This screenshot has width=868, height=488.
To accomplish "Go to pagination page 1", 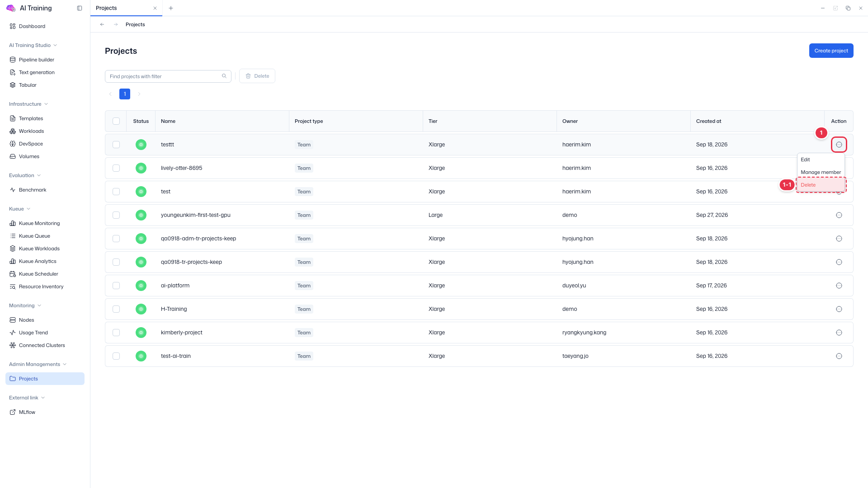I will pyautogui.click(x=125, y=94).
